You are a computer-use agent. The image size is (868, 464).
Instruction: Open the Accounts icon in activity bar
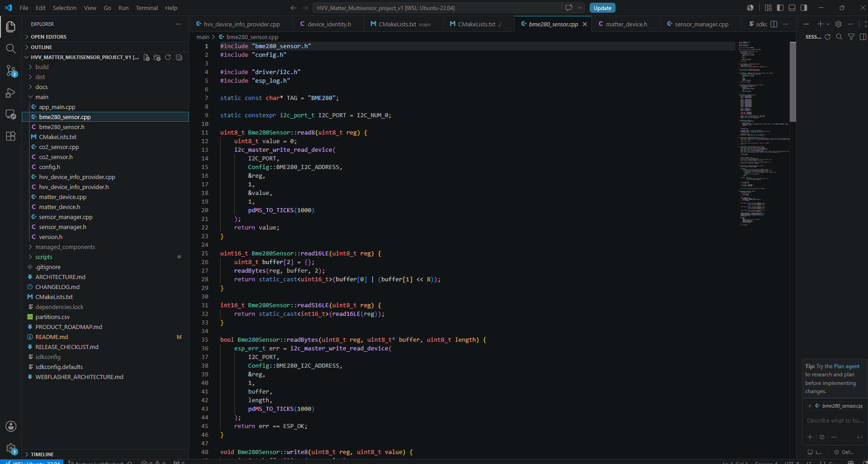coord(10,426)
